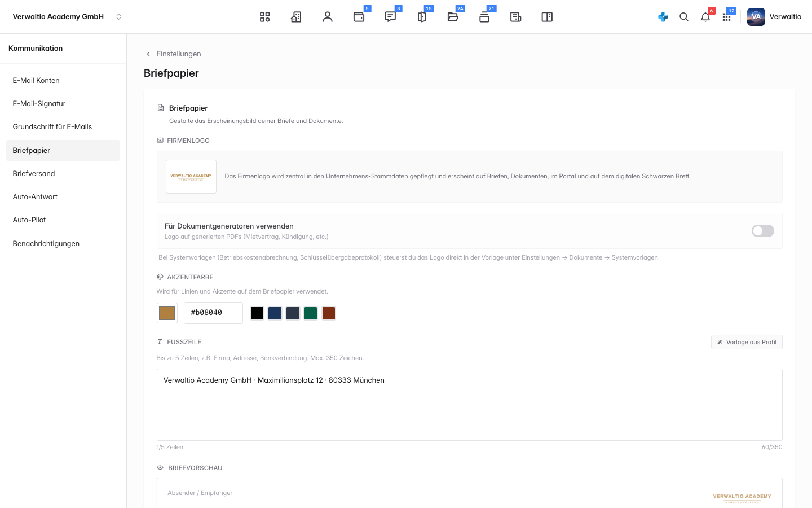Click the Kommunikation sidebar heading
Viewport: 812px width, 508px height.
point(36,49)
